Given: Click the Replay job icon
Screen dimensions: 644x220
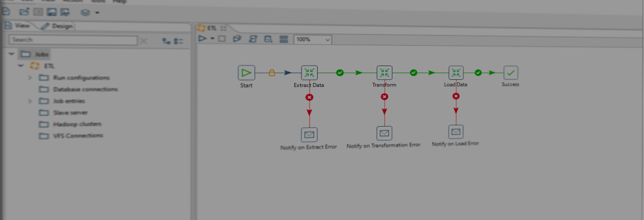Looking at the screenshot, I should (237, 39).
